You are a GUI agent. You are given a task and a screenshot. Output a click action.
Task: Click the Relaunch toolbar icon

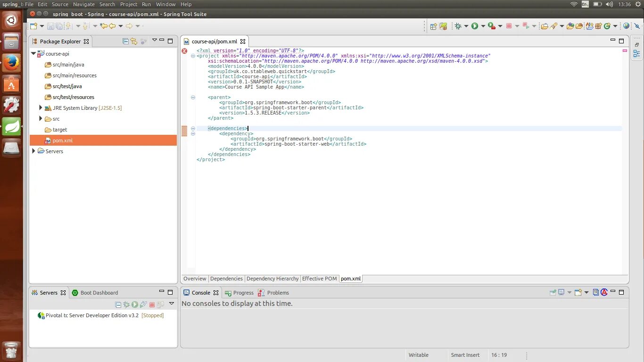pyautogui.click(x=527, y=26)
